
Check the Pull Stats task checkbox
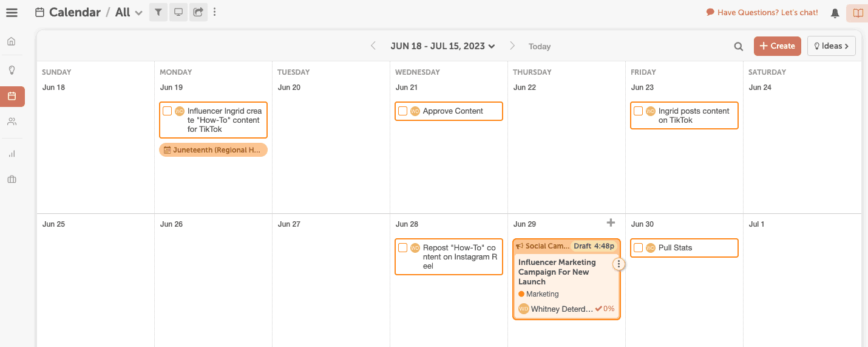(638, 248)
